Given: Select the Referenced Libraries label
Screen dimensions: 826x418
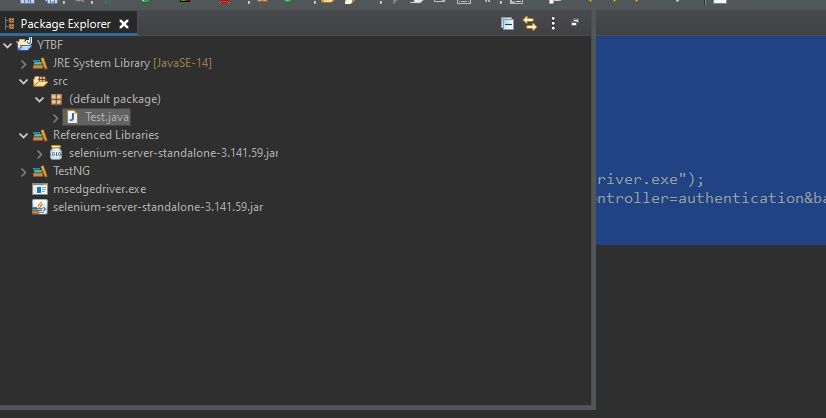Looking at the screenshot, I should 106,135.
